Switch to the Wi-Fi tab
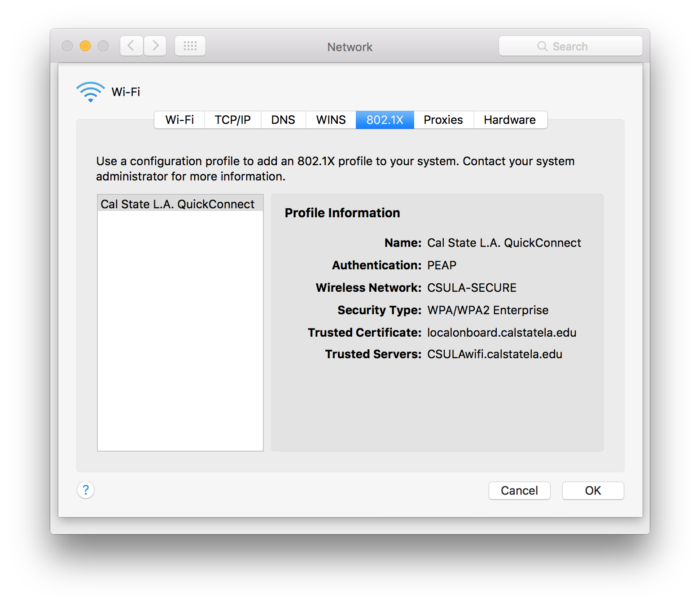This screenshot has height=606, width=700. [x=179, y=120]
